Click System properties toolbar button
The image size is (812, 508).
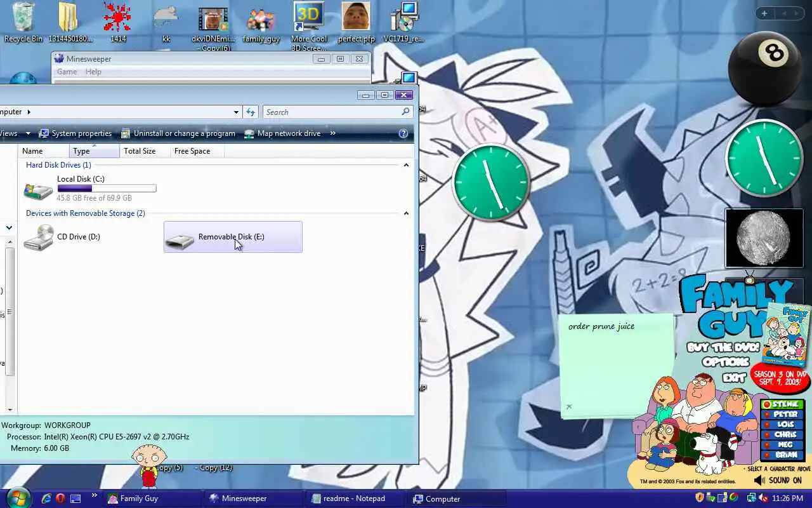(x=75, y=133)
